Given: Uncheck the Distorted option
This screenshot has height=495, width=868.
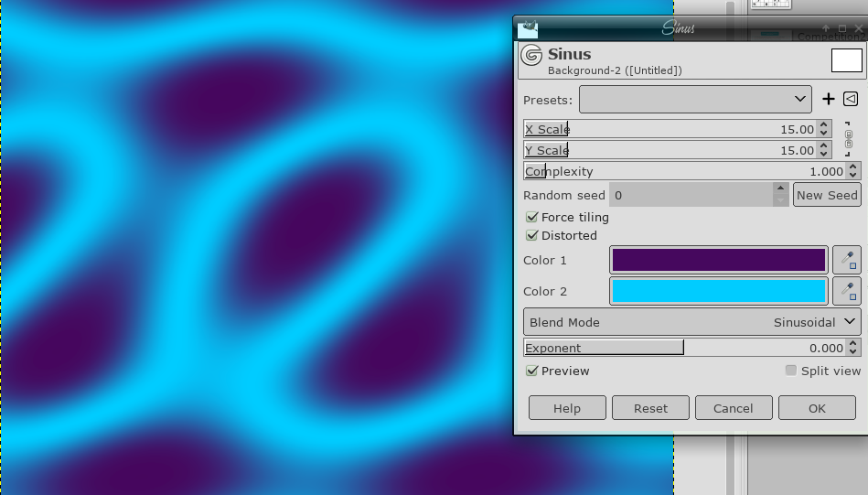Looking at the screenshot, I should pos(532,236).
